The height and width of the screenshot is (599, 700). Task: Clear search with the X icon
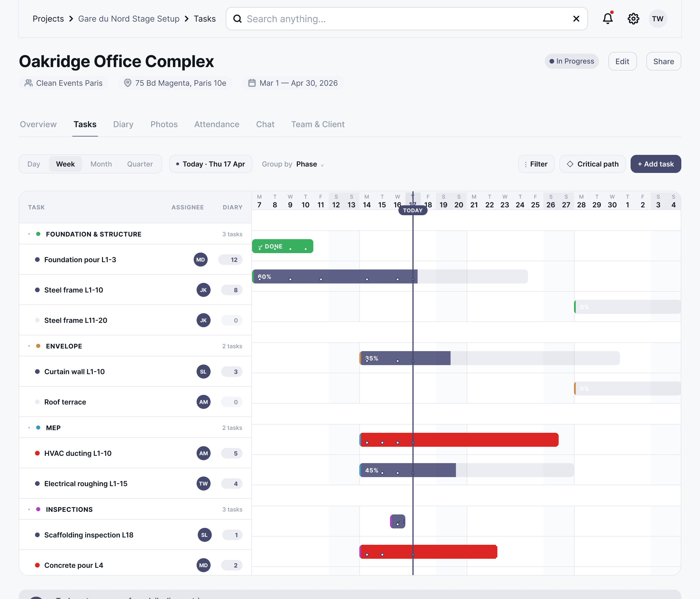click(x=576, y=19)
